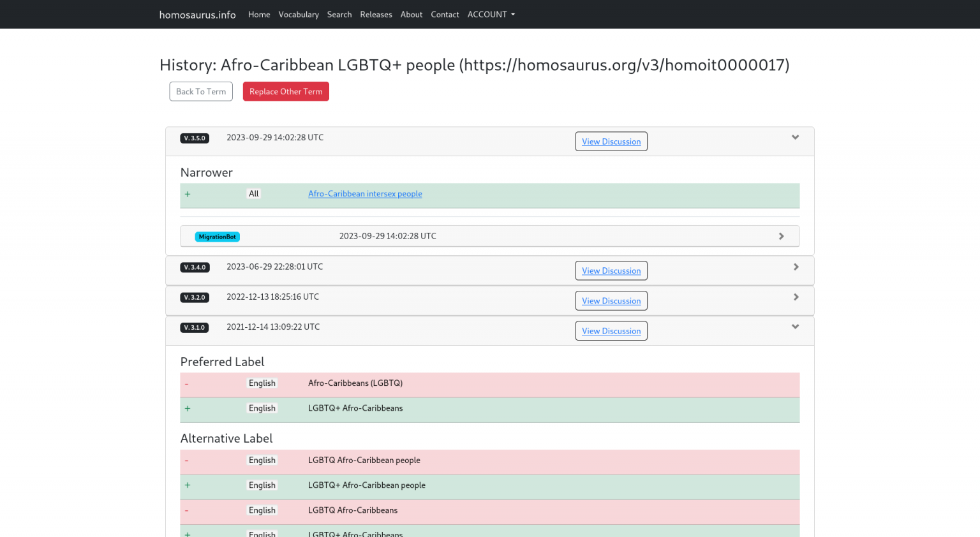Click the MigrationBot badge

tap(217, 236)
